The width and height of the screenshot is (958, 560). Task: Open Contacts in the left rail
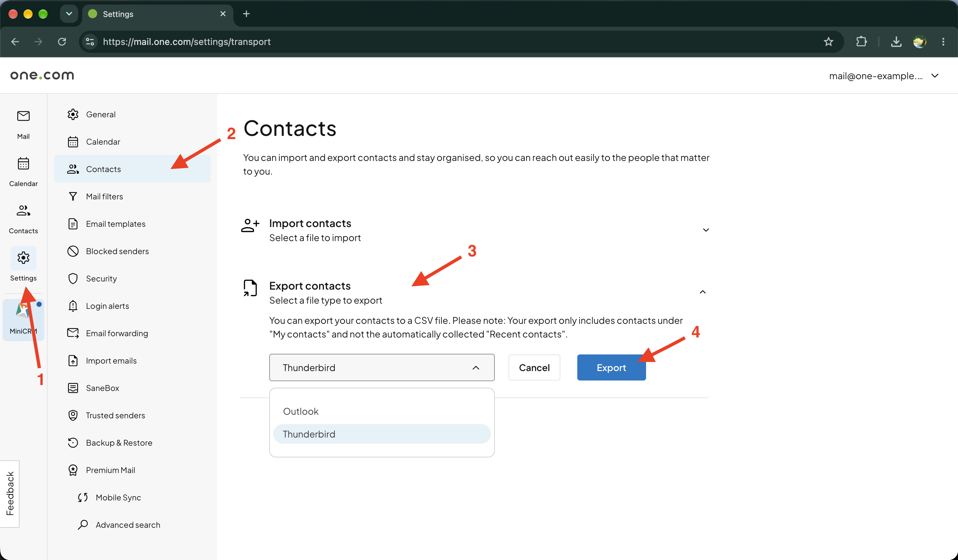(x=23, y=219)
